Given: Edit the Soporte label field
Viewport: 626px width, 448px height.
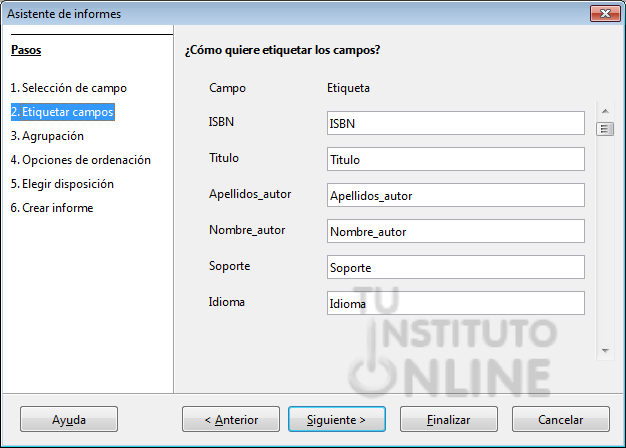Looking at the screenshot, I should click(456, 267).
